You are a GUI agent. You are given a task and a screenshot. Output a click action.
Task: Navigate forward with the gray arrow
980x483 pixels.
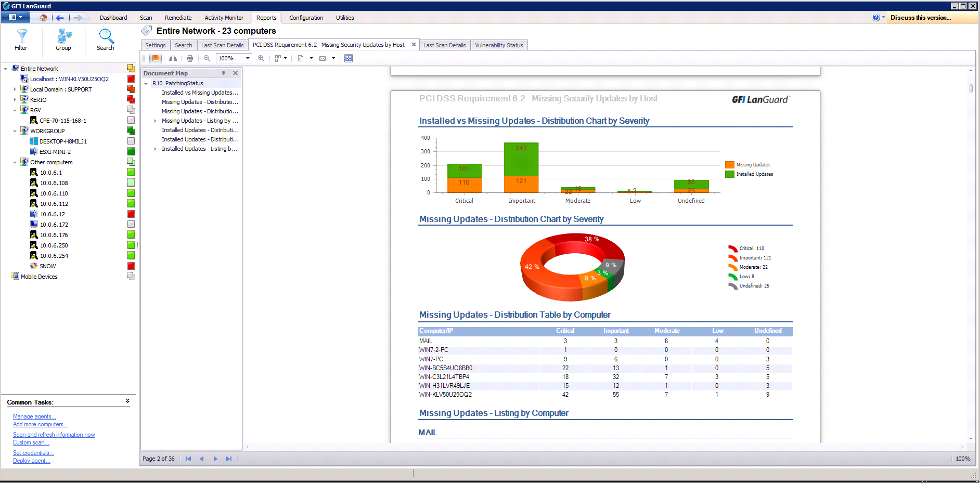click(x=78, y=18)
